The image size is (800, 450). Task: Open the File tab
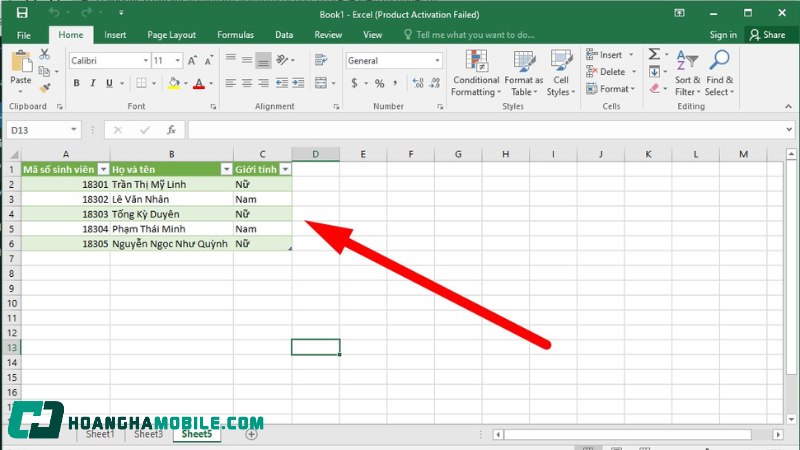pyautogui.click(x=23, y=35)
